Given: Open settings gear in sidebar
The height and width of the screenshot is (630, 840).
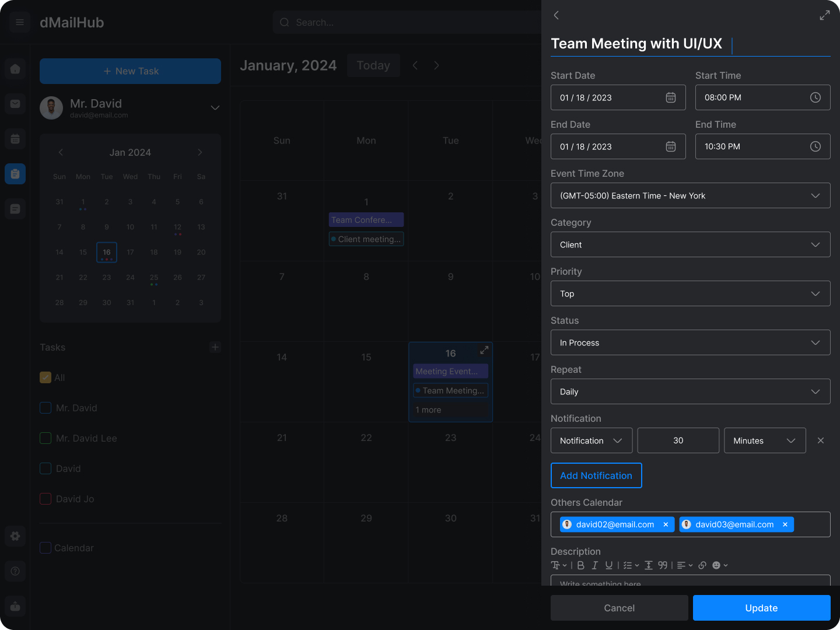Looking at the screenshot, I should (x=15, y=536).
